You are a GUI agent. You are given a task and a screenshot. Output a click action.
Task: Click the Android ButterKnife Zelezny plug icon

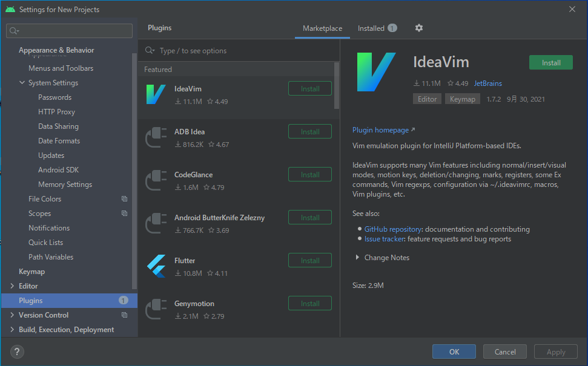pos(156,223)
